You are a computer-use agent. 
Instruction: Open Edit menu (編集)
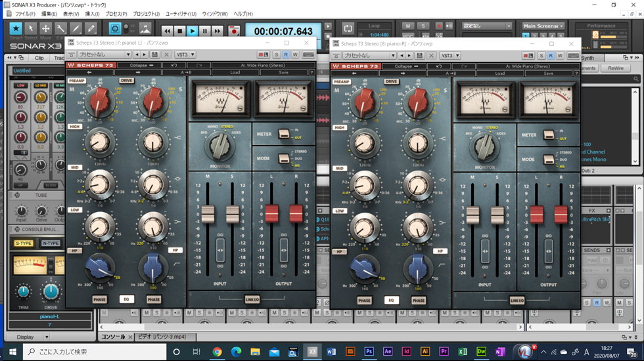tap(49, 14)
